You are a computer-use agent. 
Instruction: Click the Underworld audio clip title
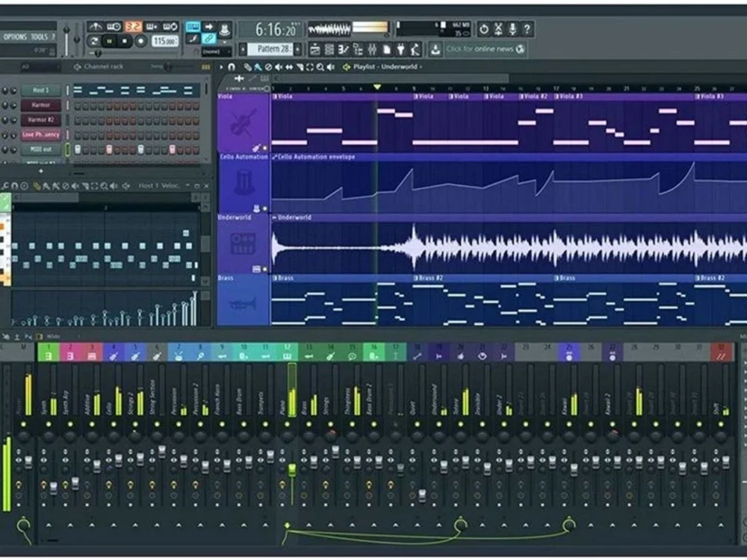tap(294, 217)
